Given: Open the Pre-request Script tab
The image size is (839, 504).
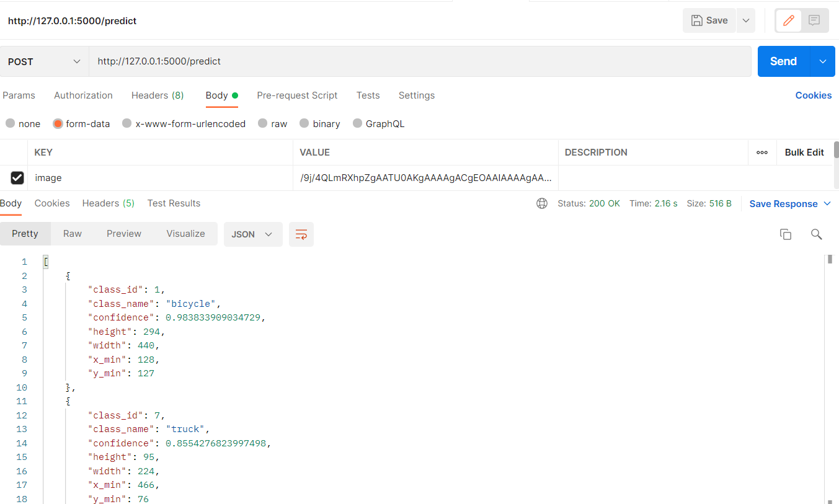Looking at the screenshot, I should (297, 95).
